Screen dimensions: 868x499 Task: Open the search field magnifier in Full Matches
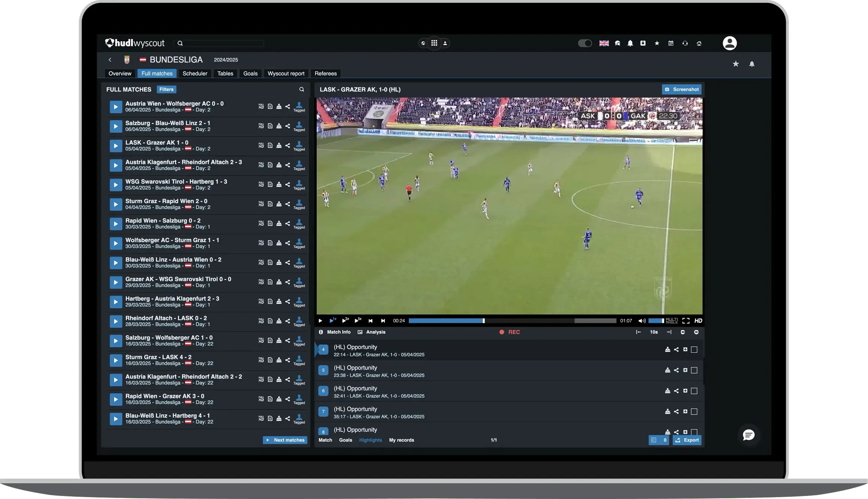point(301,89)
